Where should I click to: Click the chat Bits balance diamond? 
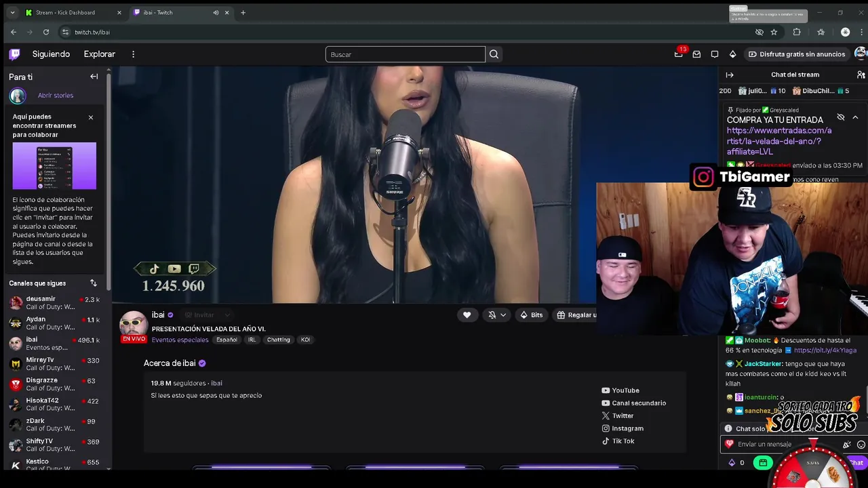point(732,463)
